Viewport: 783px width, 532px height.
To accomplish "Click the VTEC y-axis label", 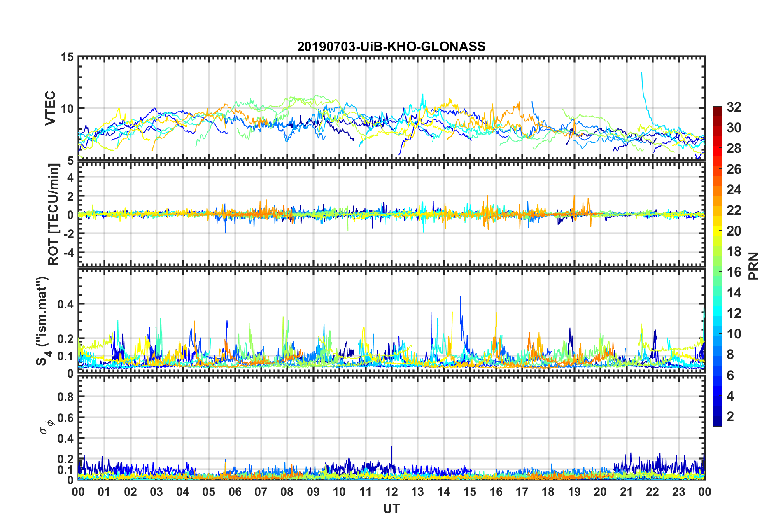I will [x=50, y=108].
